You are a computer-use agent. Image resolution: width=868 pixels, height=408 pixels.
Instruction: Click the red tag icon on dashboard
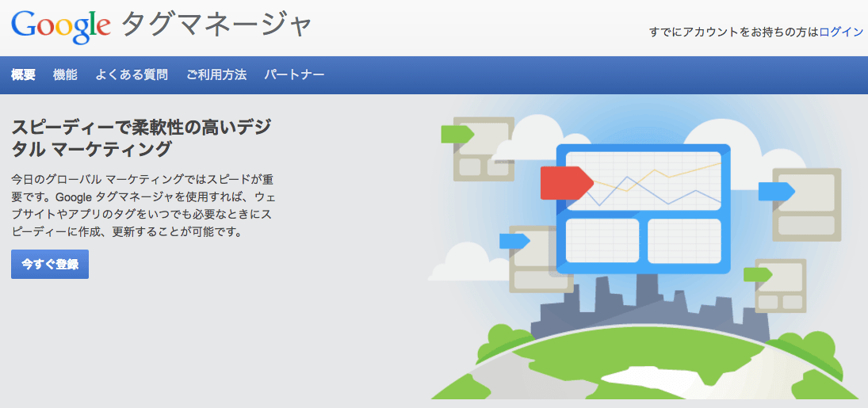[566, 182]
